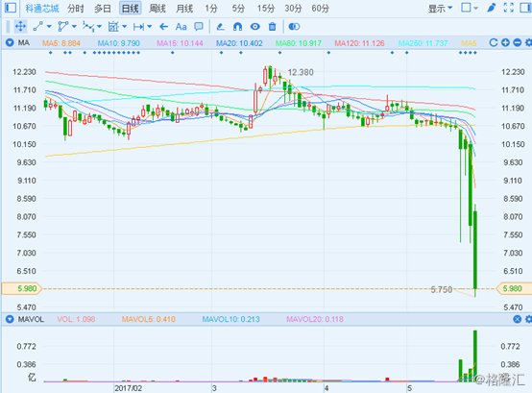
Task: Switch to the 30分 chart interval
Action: 293,9
